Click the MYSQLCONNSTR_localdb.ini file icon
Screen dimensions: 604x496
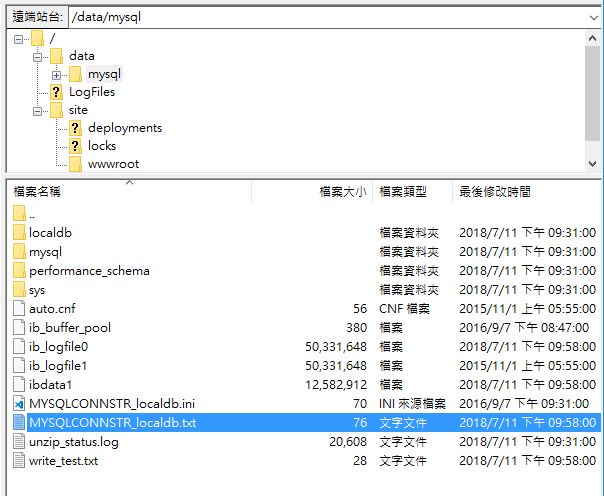[19, 404]
